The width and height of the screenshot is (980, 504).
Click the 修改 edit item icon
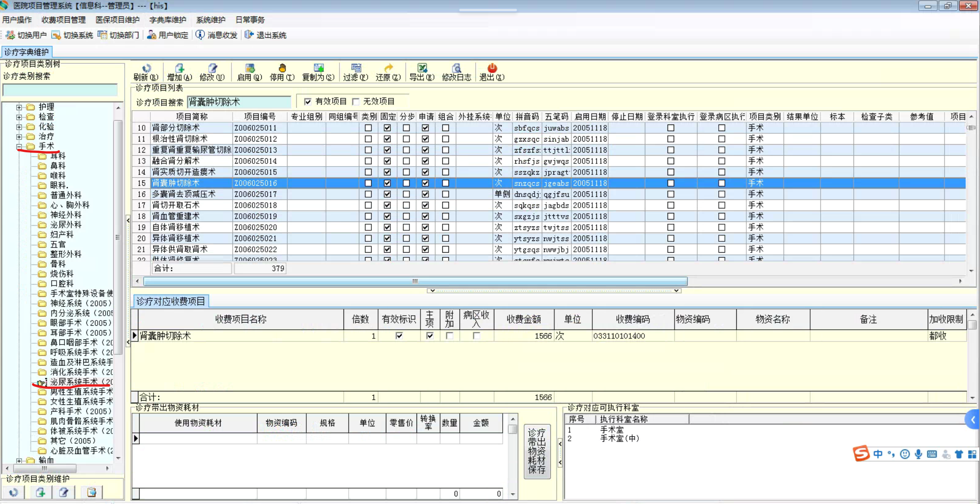212,68
